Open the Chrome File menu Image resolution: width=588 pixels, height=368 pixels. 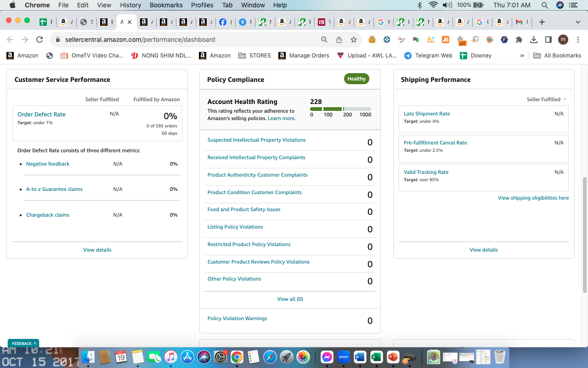(63, 5)
